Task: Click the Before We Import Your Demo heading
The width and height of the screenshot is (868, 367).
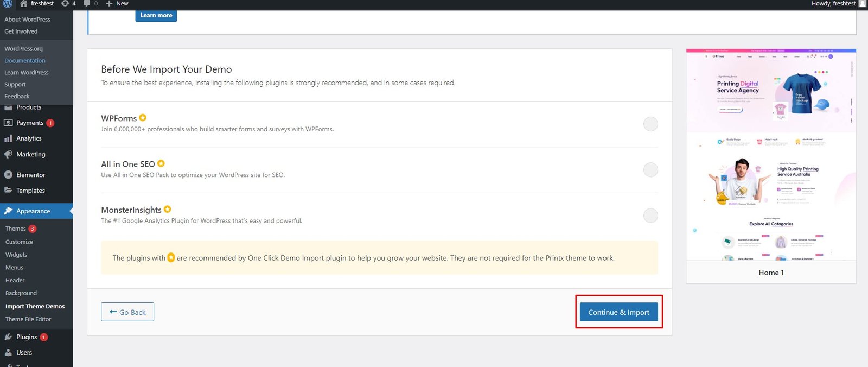Action: (167, 69)
